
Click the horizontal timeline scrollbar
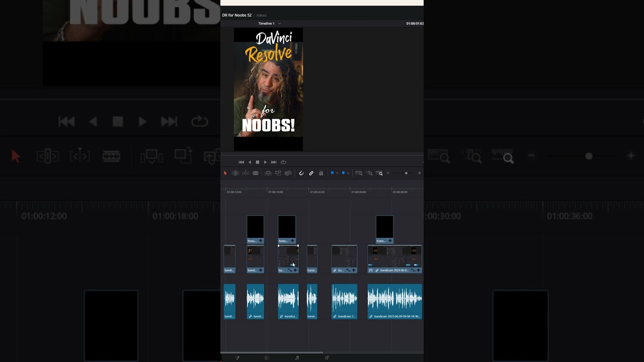pyautogui.click(x=272, y=352)
